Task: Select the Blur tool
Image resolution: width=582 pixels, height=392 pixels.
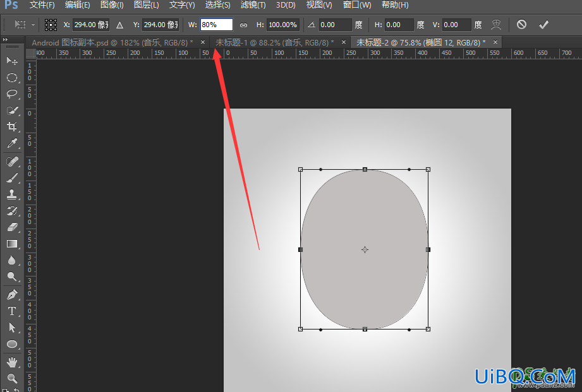Action: click(12, 260)
